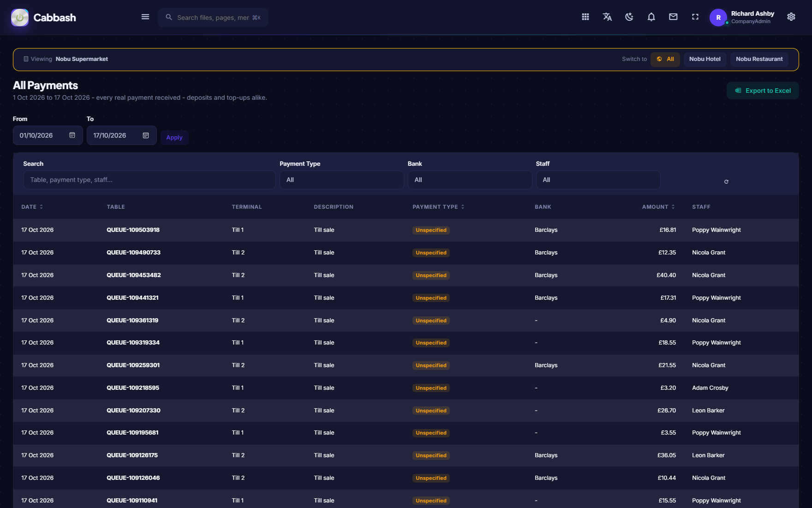Click the From date calendar icon

click(72, 135)
